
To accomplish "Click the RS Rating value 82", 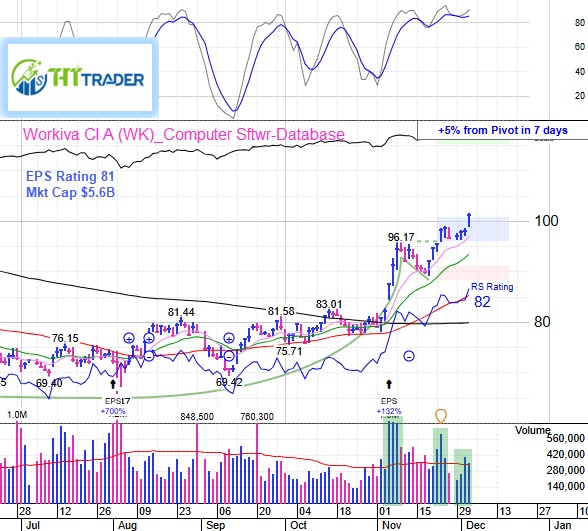I will point(482,302).
